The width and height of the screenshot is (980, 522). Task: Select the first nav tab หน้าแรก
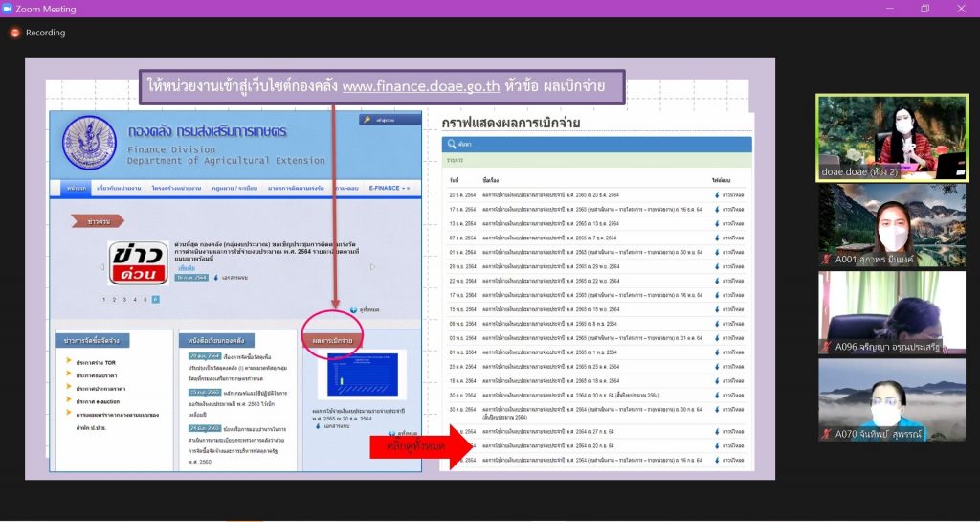77,188
